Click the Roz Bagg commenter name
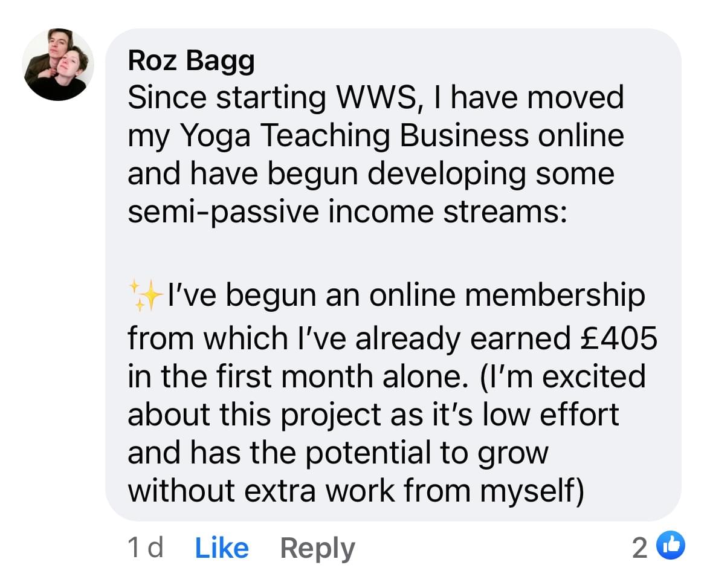Screen dimensions: 707x588 190,62
